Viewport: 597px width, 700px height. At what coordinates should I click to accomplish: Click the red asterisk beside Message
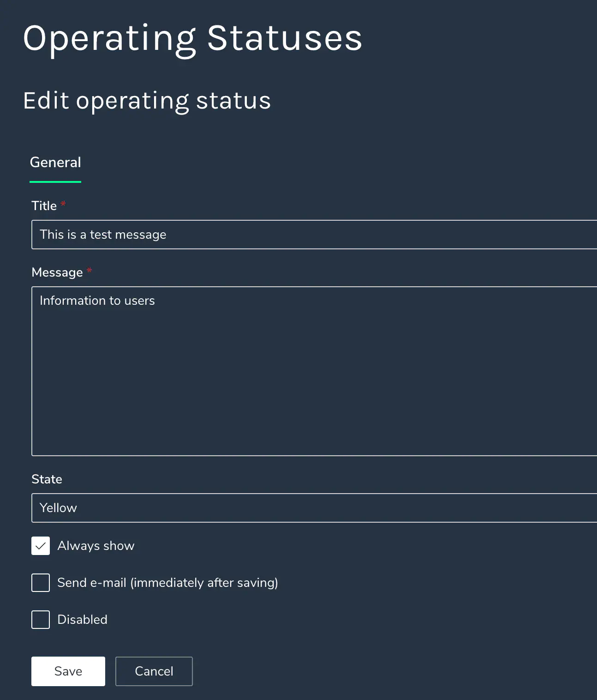[90, 271]
